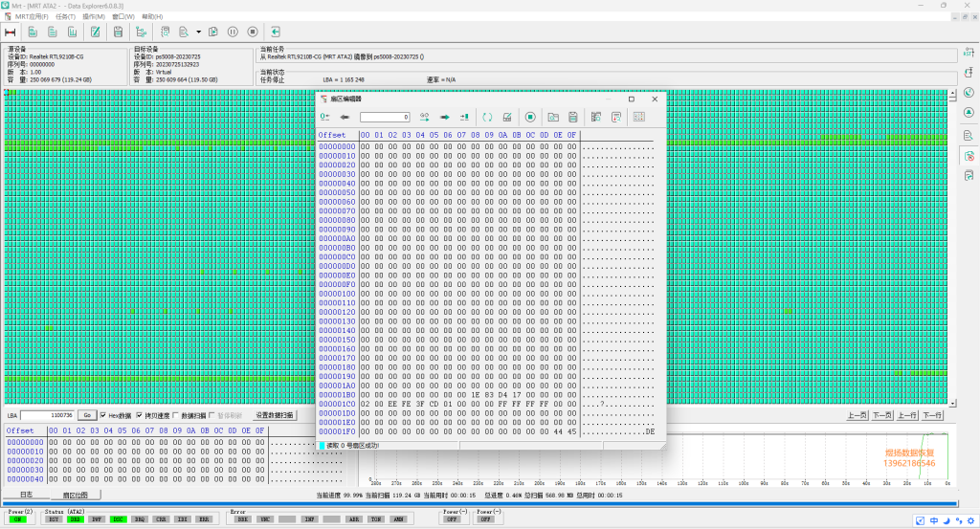This screenshot has height=529, width=980.
Task: Click the DRD status indicator
Action: [x=75, y=519]
